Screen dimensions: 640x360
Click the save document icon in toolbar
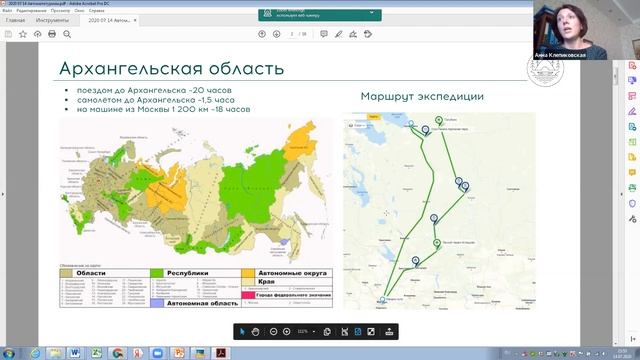click(x=8, y=34)
